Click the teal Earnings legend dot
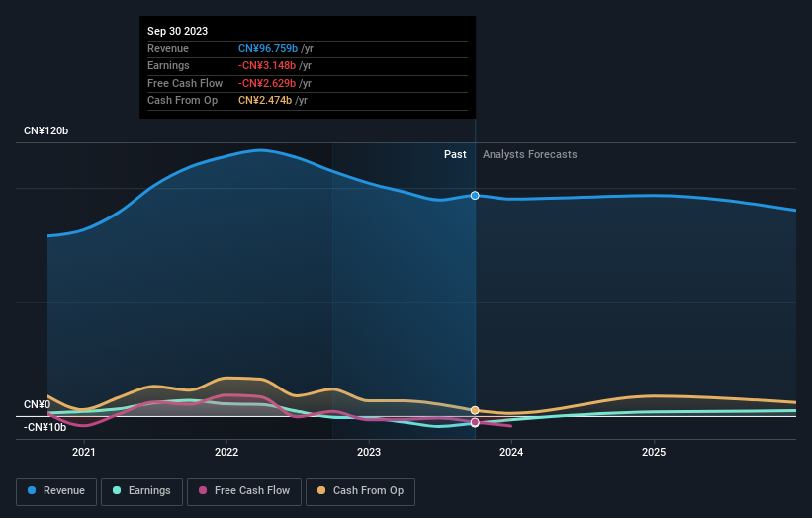This screenshot has width=812, height=518. [x=117, y=490]
